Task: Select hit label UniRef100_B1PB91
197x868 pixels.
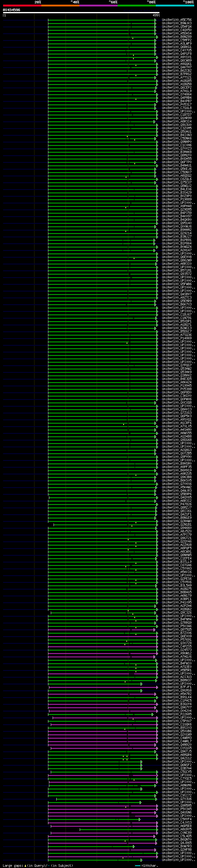Action: (177, 240)
